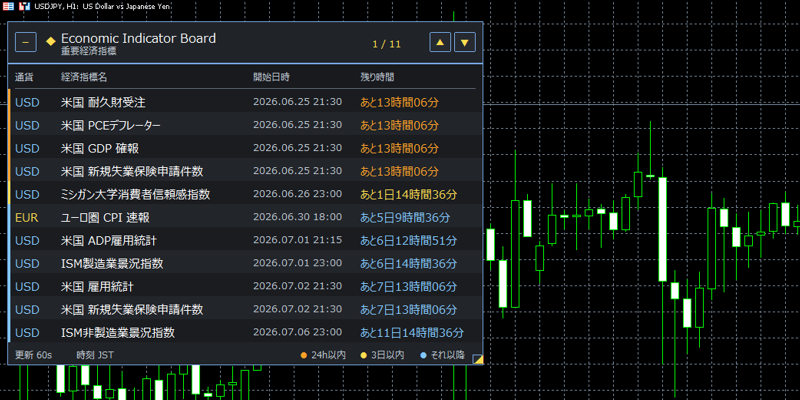Select the ミシガン大学消費者信頼感指数 row

point(245,194)
